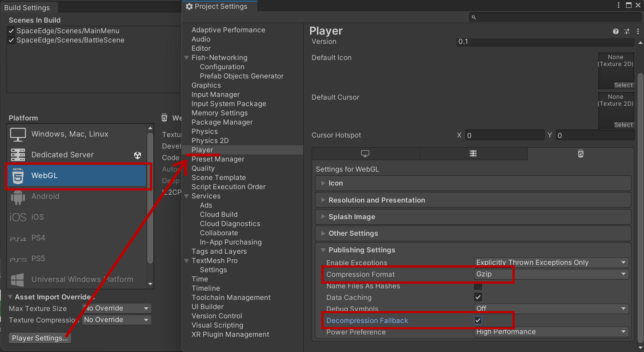This screenshot has height=352, width=644.
Task: Choose Windows, Mac, Linux platform
Action: tap(70, 134)
